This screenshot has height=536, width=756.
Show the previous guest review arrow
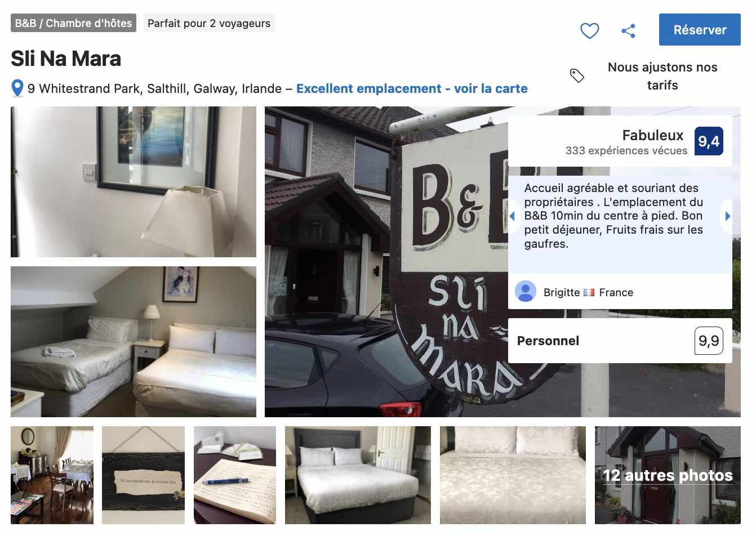[512, 216]
